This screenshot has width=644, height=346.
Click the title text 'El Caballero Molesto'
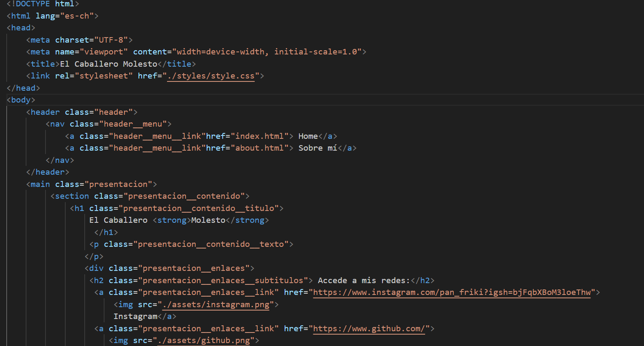(x=109, y=64)
